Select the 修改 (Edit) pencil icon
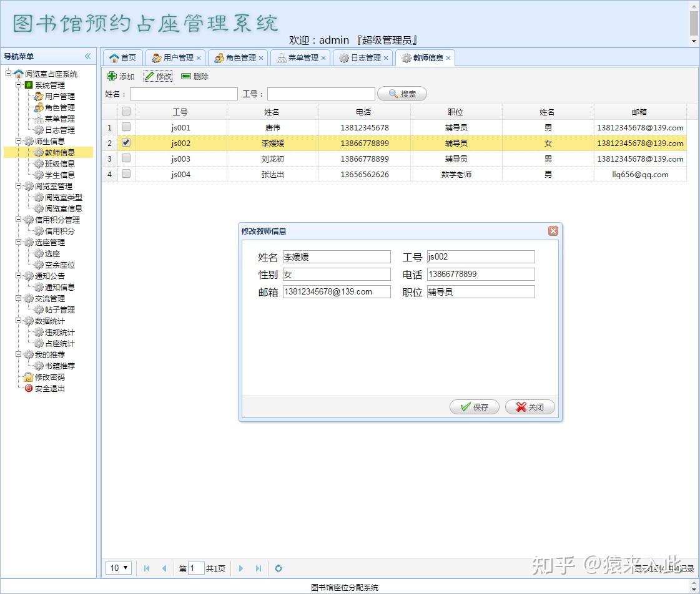 [149, 76]
